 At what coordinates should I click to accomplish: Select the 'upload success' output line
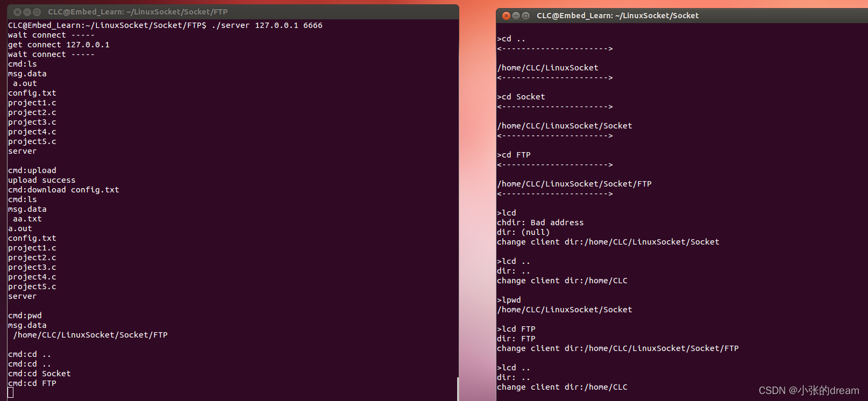point(41,180)
